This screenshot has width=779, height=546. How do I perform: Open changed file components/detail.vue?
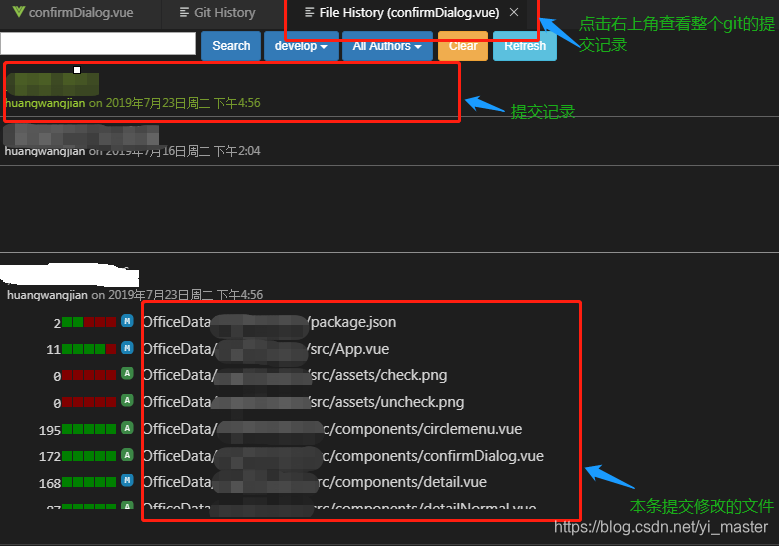[314, 482]
